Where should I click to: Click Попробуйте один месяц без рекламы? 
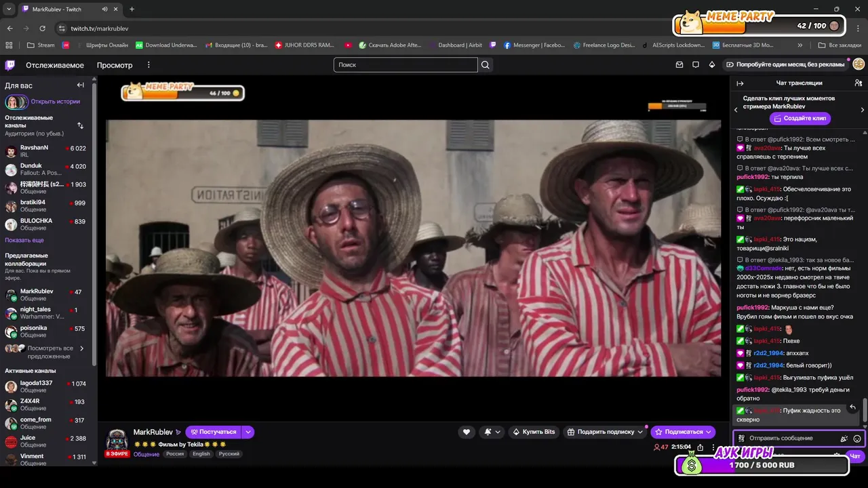point(785,64)
